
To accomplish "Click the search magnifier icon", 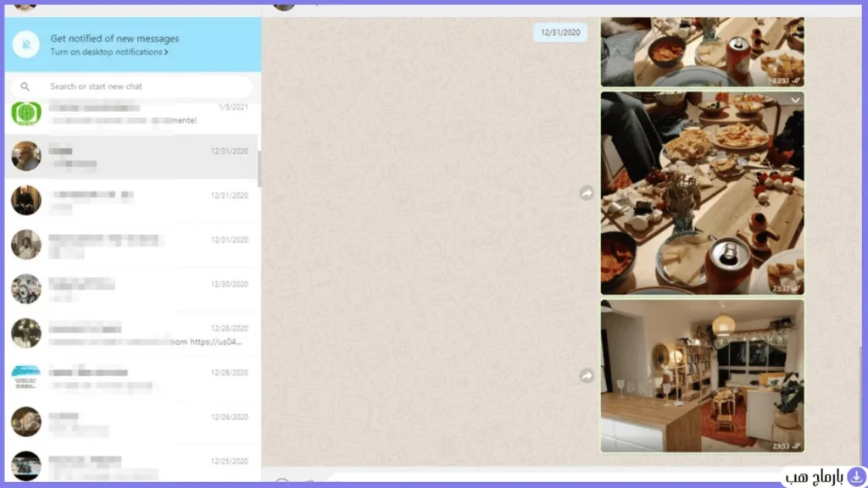I will pyautogui.click(x=25, y=86).
